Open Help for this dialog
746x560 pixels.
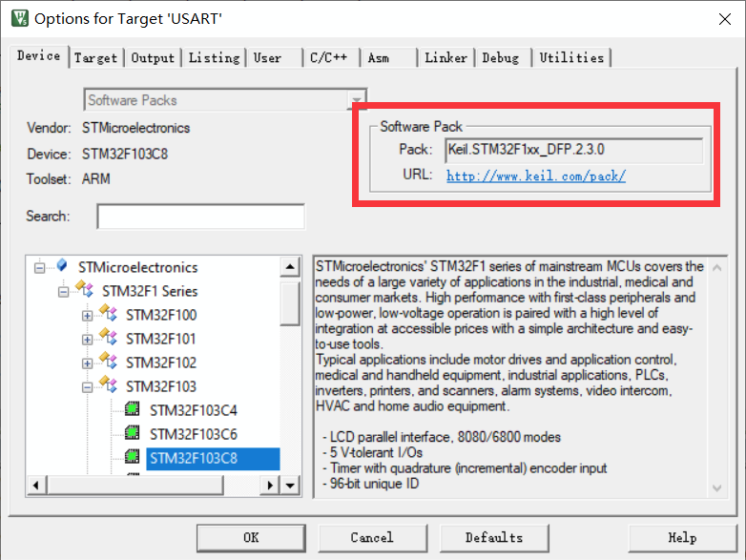pyautogui.click(x=683, y=538)
